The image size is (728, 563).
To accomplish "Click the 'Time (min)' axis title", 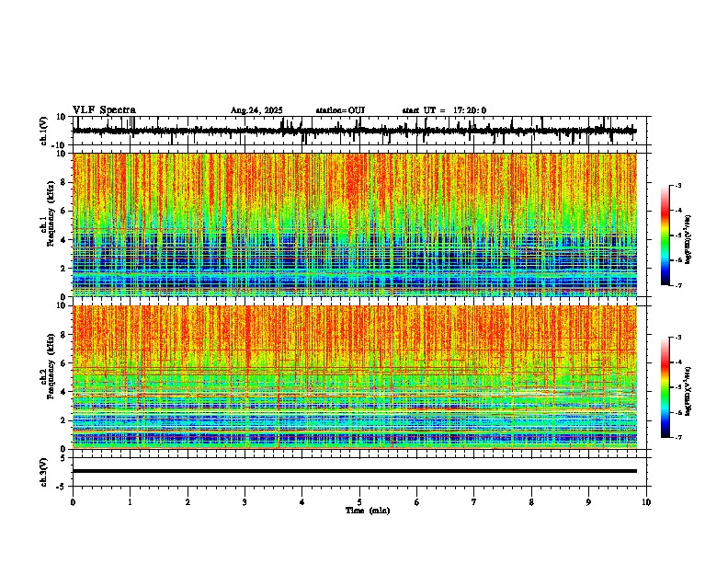I will pos(368,511).
